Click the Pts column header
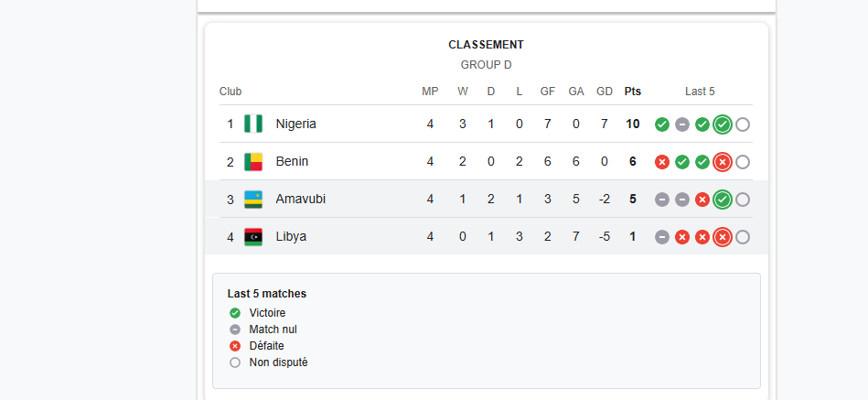The image size is (868, 400). (633, 92)
